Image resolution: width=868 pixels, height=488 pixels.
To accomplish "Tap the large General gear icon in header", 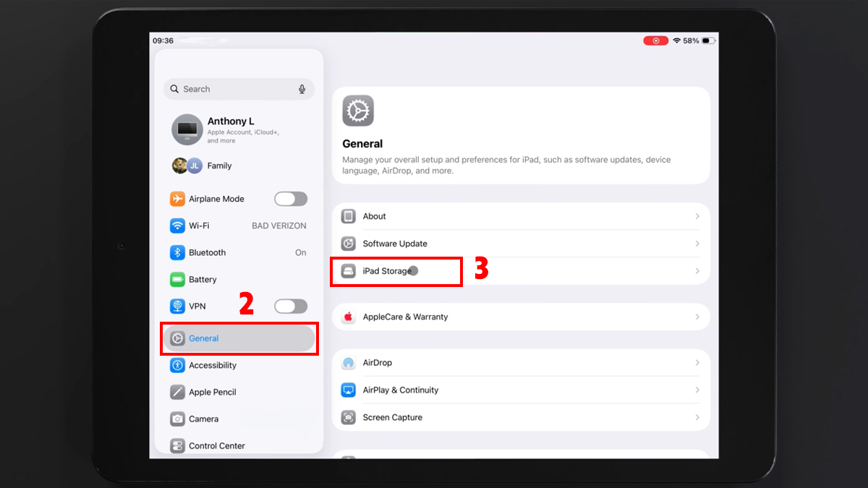I will pyautogui.click(x=358, y=111).
